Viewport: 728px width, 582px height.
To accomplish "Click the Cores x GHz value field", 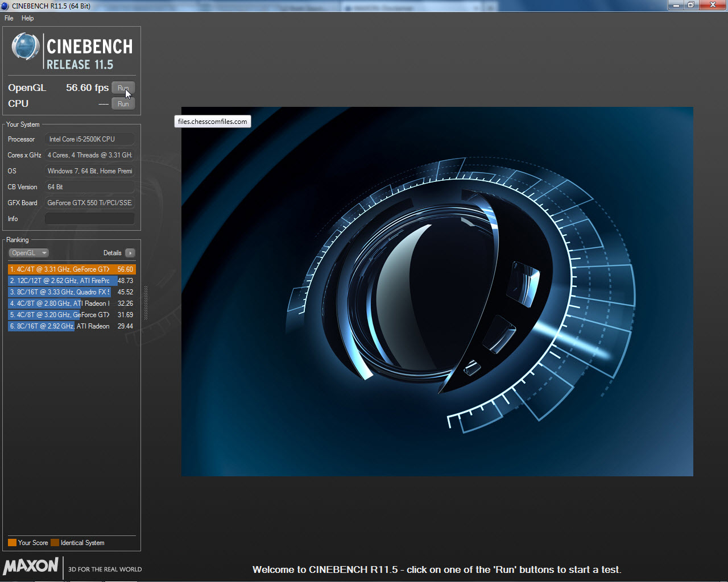I will pos(90,155).
